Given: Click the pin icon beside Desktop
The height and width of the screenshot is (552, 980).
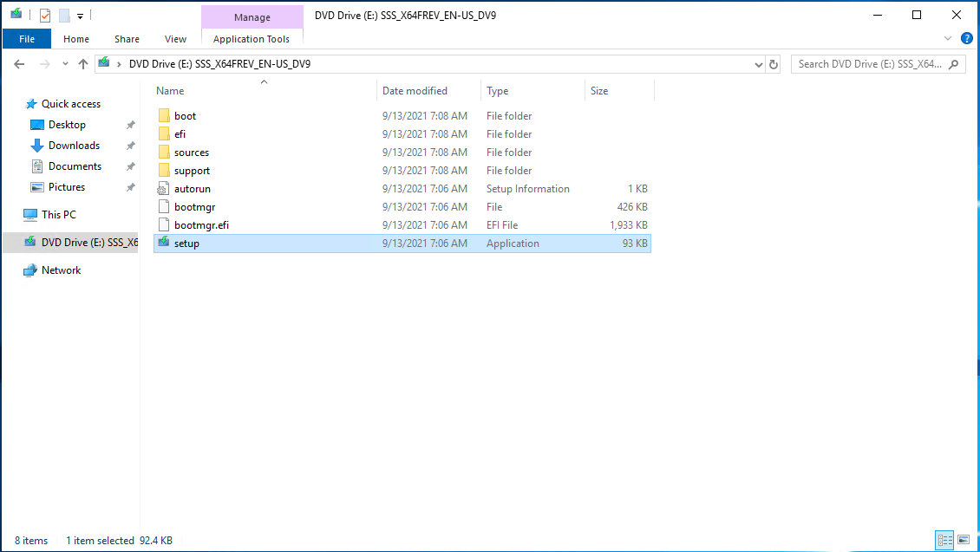Looking at the screenshot, I should click(131, 125).
